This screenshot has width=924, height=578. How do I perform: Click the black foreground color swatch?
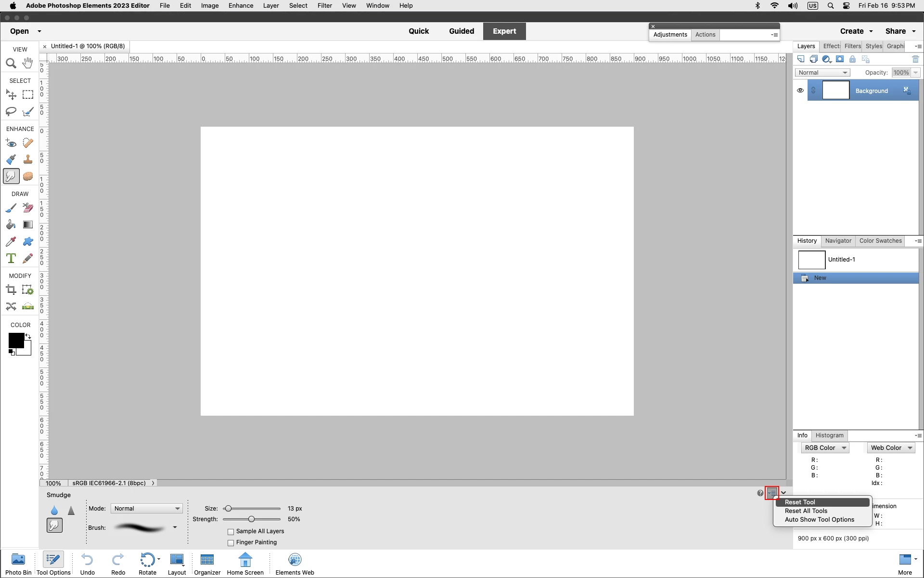tap(15, 340)
